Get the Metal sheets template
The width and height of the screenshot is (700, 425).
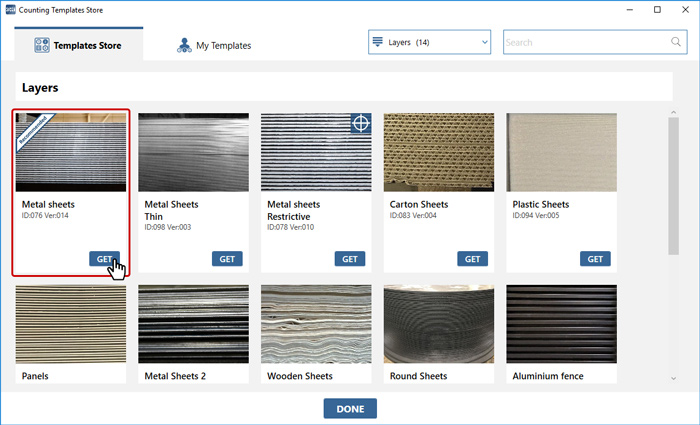pos(105,258)
